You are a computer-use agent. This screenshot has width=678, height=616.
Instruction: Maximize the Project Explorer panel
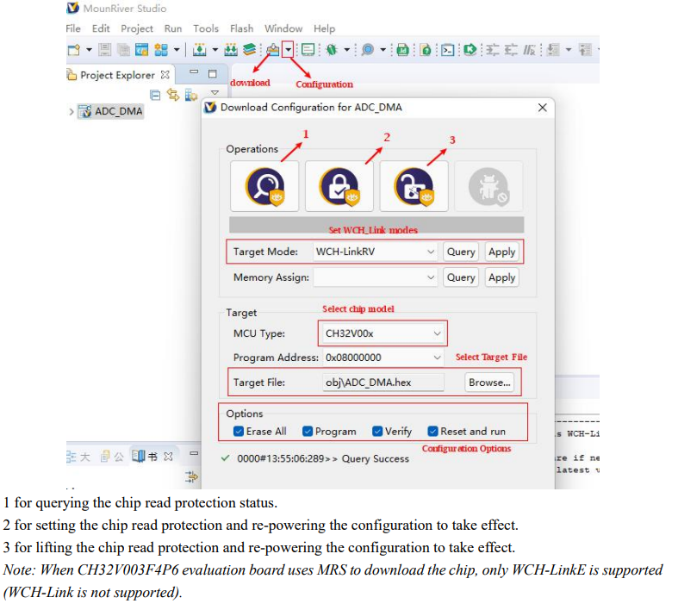point(212,74)
